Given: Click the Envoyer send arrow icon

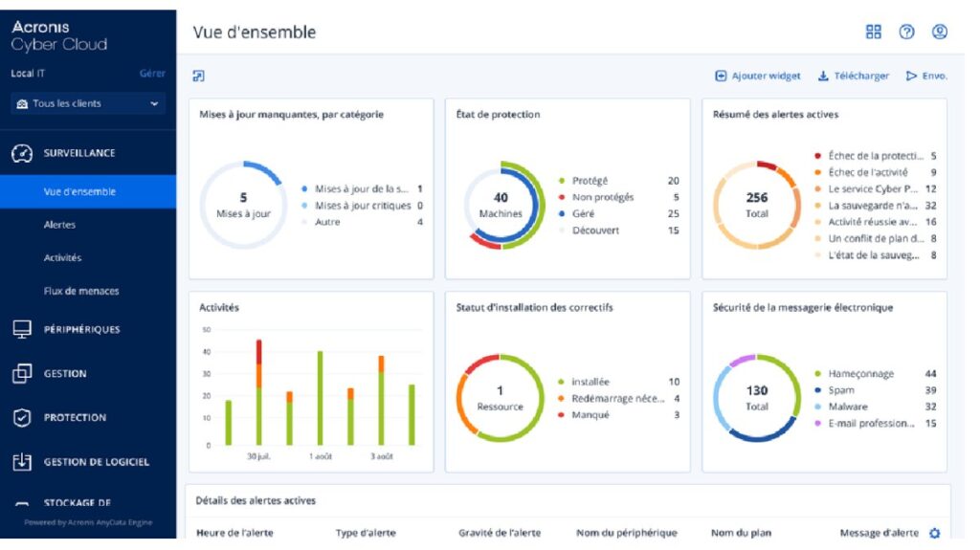Looking at the screenshot, I should point(911,76).
